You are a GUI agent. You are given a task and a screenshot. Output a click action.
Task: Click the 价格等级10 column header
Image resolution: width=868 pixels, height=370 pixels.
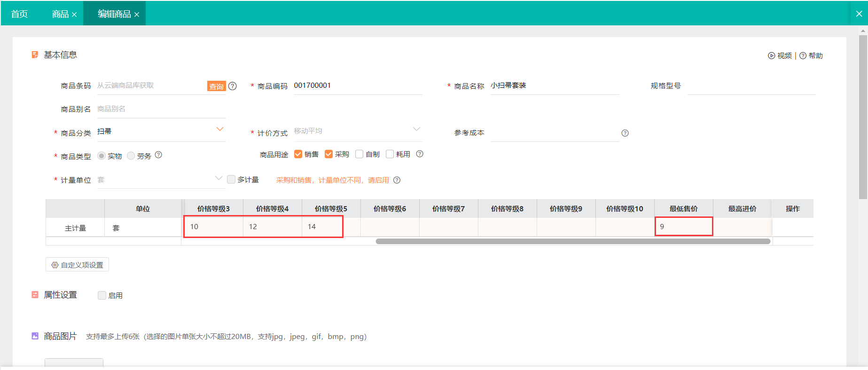pyautogui.click(x=625, y=208)
